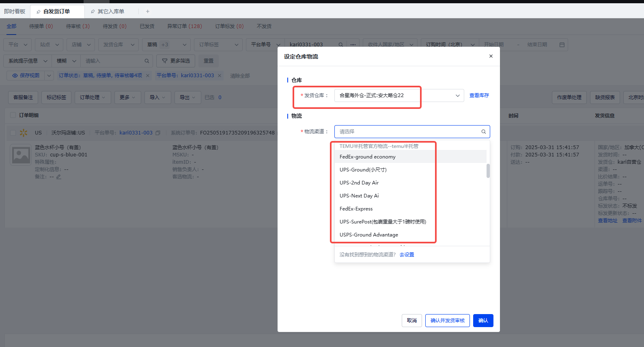Viewport: 644px width, 347px height.
Task: Click the 查看库存 link
Action: (x=479, y=95)
